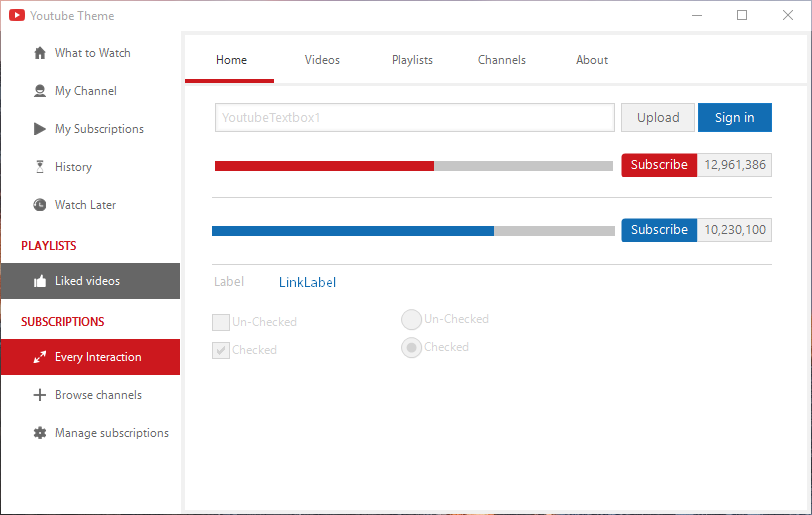
Task: Click the plus icon for Browse channels
Action: 40,395
